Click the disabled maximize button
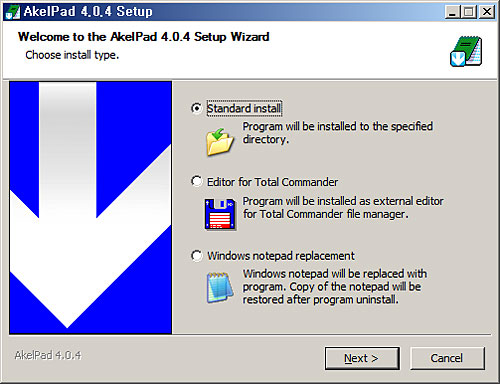Viewport: 500px width, 384px height. 469,12
